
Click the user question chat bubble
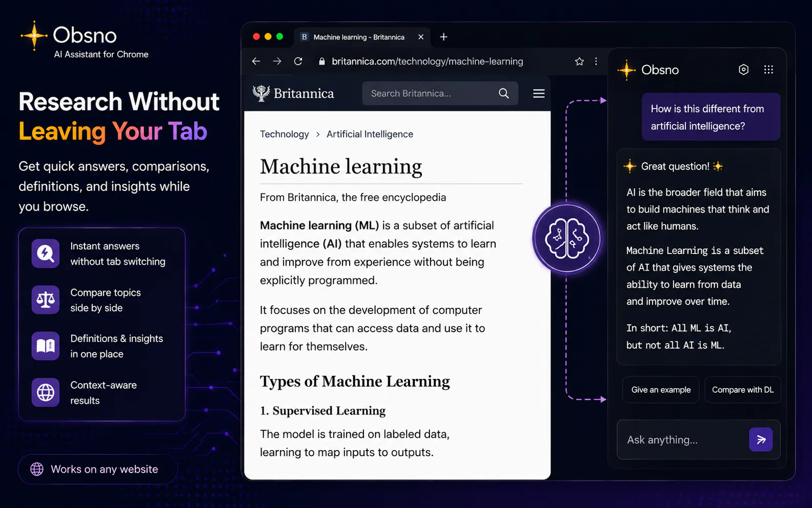(711, 117)
